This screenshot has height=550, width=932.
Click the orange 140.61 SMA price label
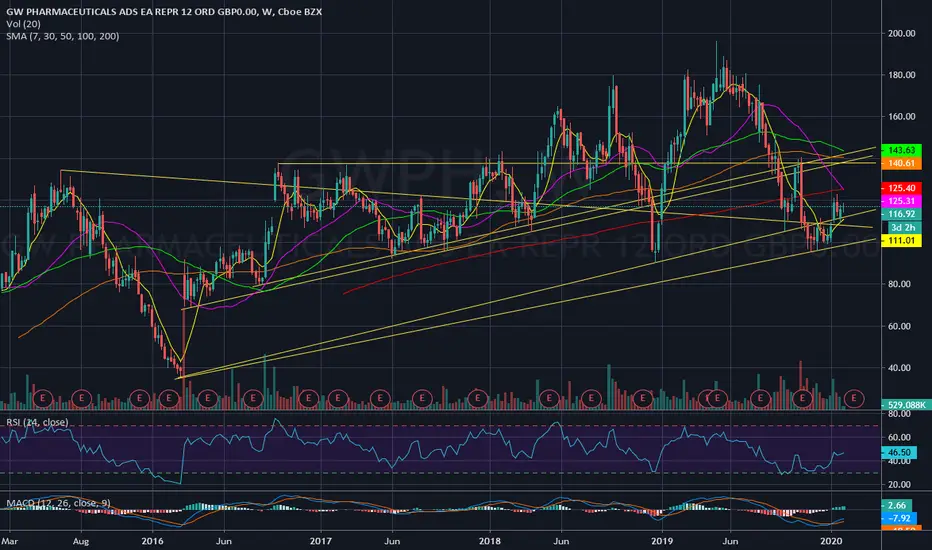point(901,163)
